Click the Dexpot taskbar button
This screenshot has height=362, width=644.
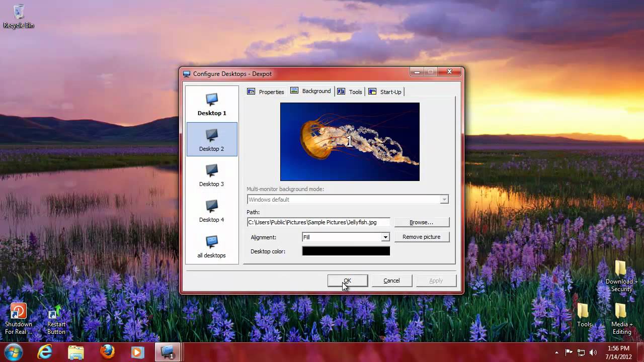click(168, 352)
